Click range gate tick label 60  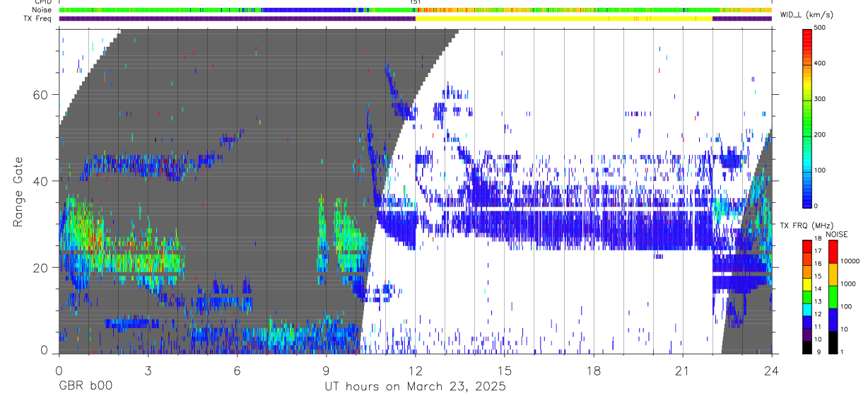[42, 95]
